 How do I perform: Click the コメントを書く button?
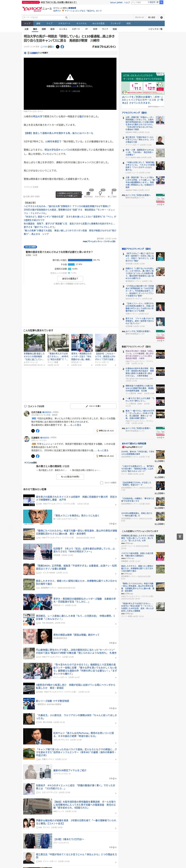93,406
